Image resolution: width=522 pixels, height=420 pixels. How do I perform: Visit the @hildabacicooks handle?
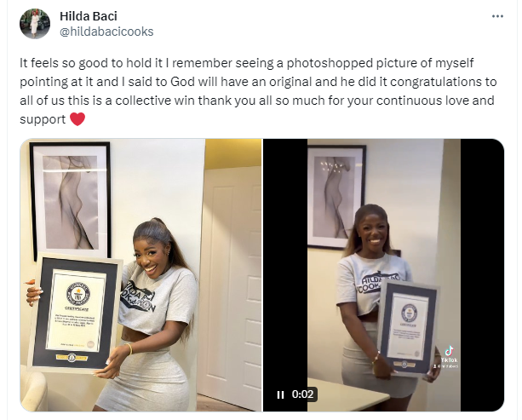pyautogui.click(x=106, y=32)
